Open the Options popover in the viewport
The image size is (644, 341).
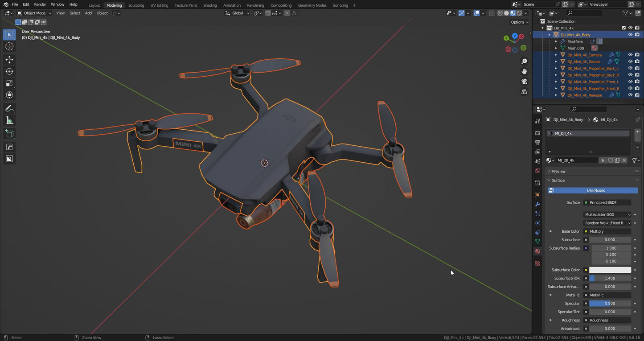pyautogui.click(x=518, y=22)
